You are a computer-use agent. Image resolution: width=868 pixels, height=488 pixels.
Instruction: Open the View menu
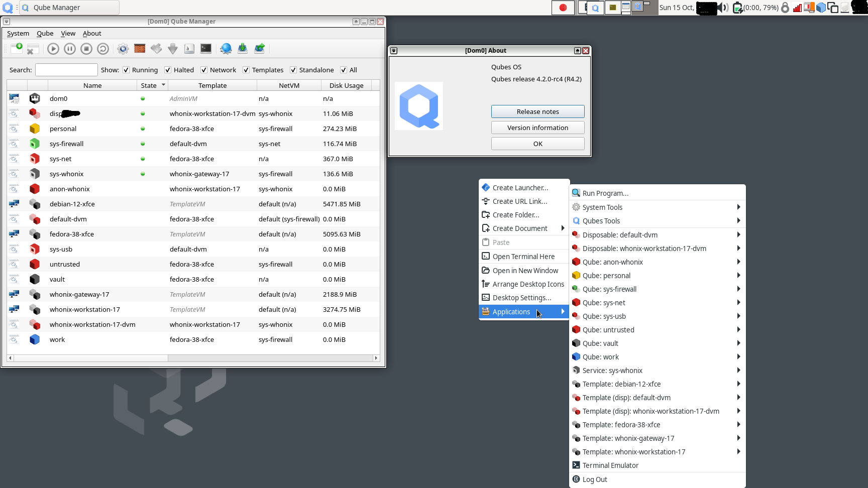point(68,33)
